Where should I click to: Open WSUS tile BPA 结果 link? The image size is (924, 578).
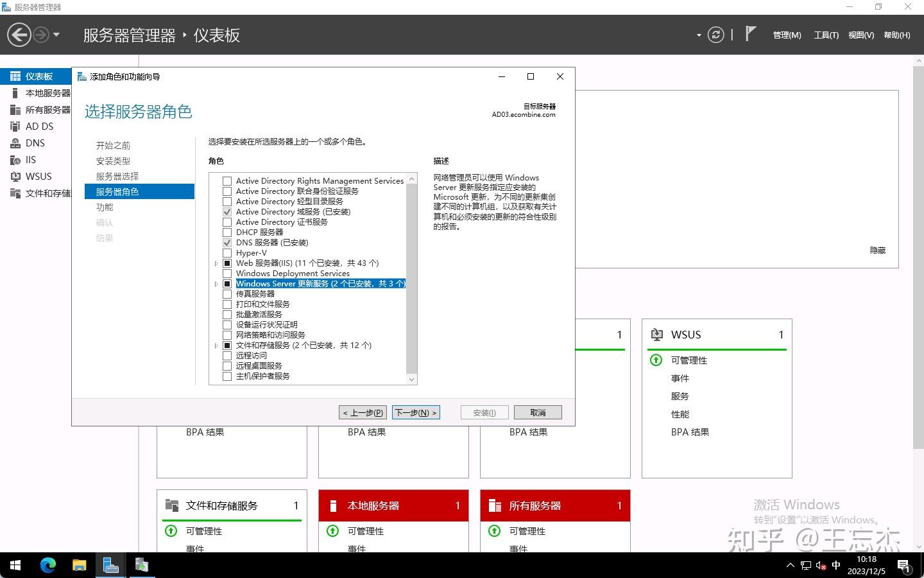coord(690,432)
